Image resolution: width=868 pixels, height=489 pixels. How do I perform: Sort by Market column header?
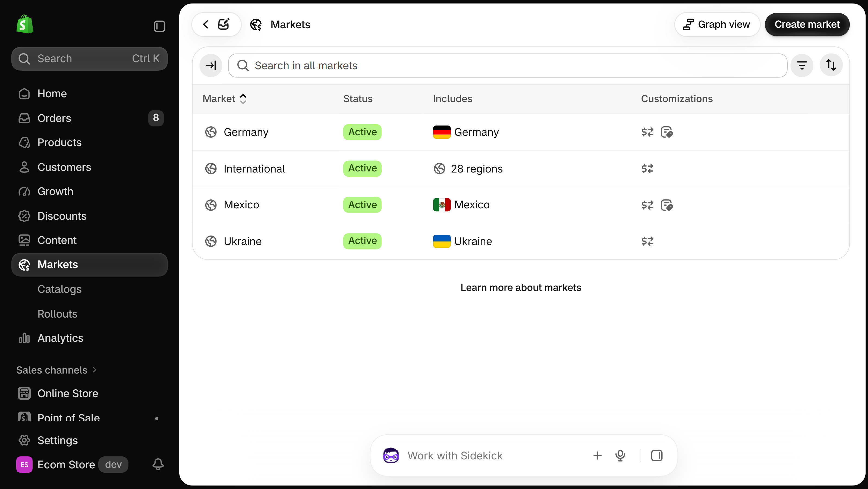pyautogui.click(x=225, y=99)
